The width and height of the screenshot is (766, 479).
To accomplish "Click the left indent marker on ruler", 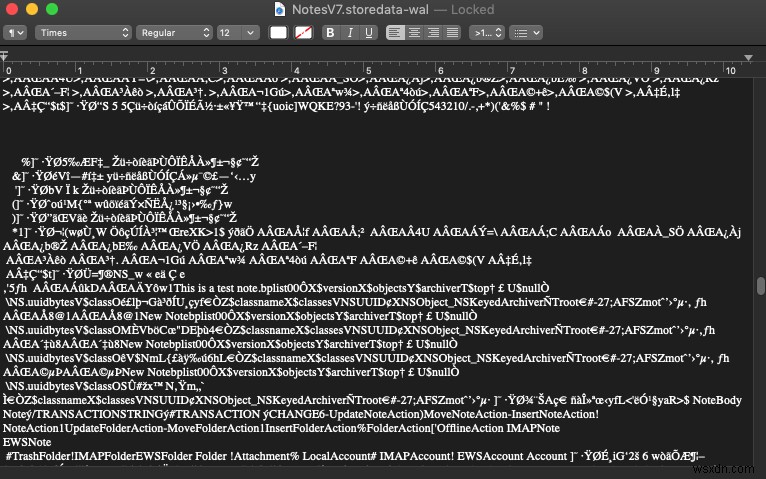I will click(x=4, y=56).
